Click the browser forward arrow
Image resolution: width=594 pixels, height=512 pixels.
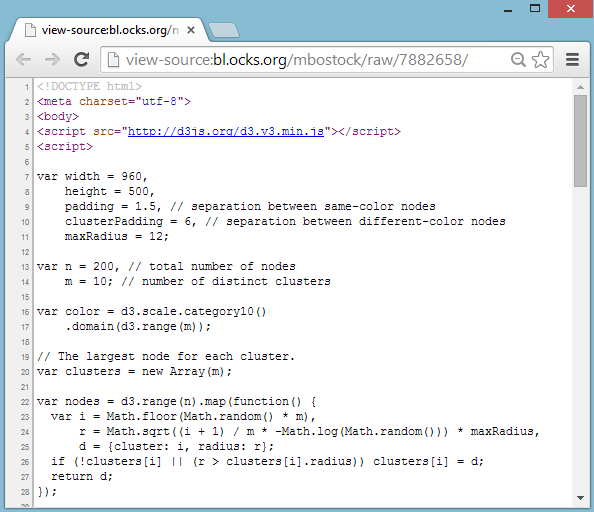tap(52, 59)
